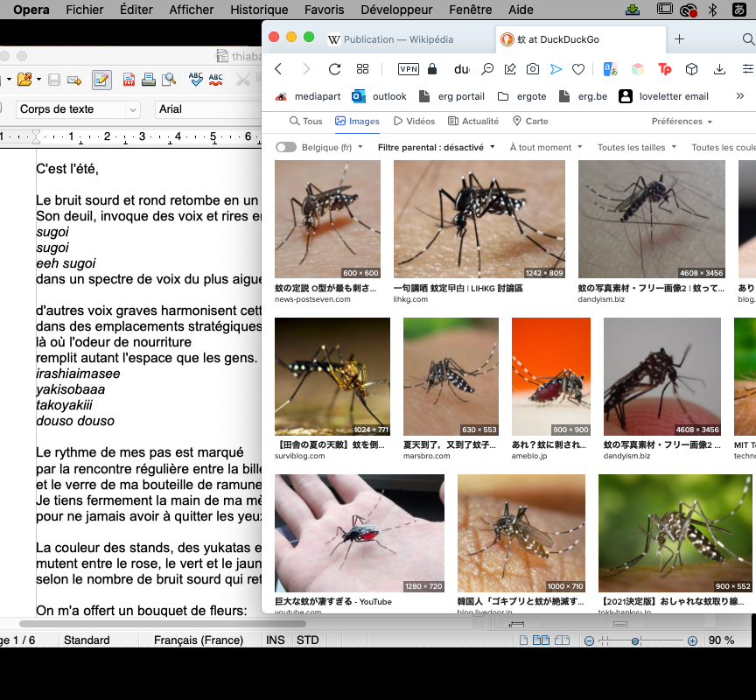This screenshot has width=756, height=700.
Task: Click zoom out minus in LibreOffice
Action: tap(589, 640)
